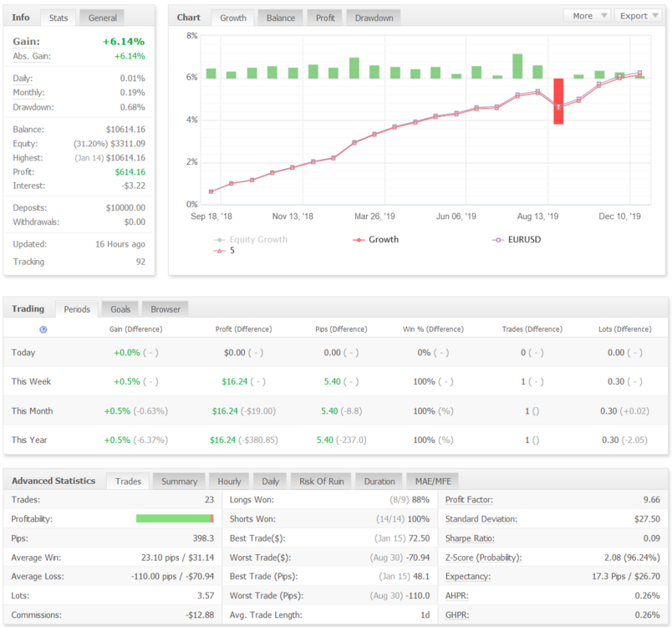This screenshot has height=627, width=672.
Task: Open the Periods tab in Trading
Action: (77, 309)
